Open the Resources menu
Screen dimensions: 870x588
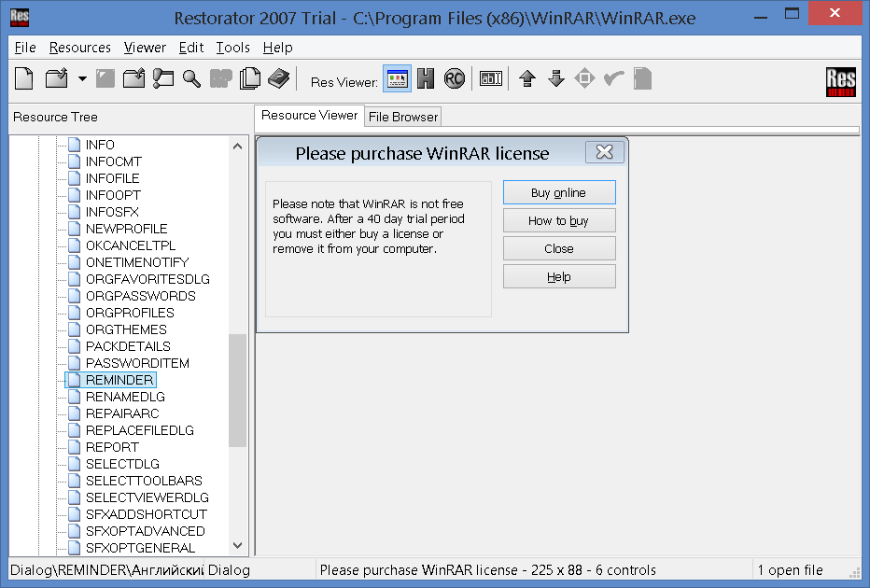click(79, 48)
